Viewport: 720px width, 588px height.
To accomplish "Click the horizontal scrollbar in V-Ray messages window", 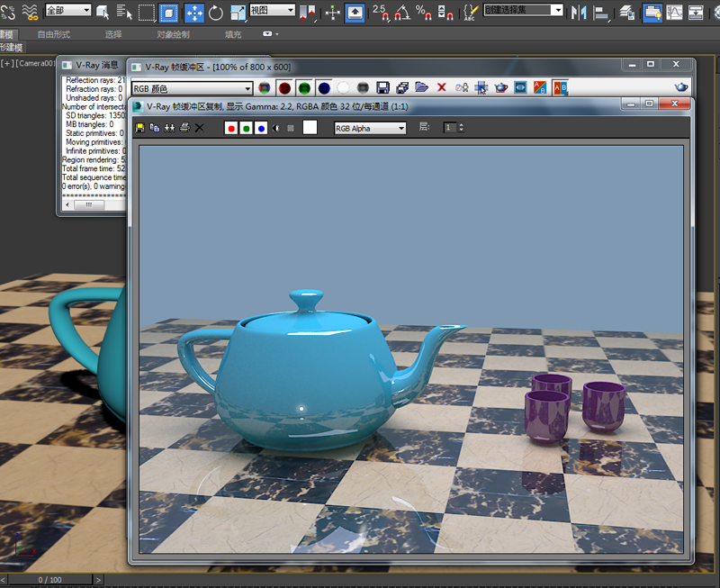I will tap(89, 204).
